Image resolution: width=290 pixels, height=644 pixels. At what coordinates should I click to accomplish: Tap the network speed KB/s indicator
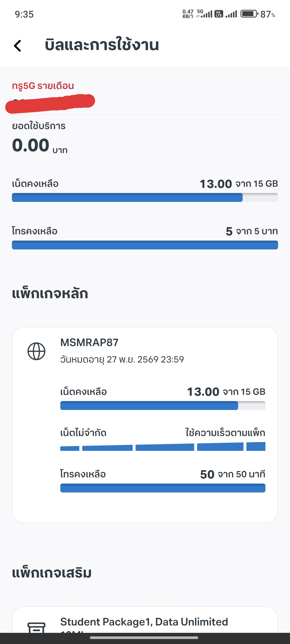(188, 14)
